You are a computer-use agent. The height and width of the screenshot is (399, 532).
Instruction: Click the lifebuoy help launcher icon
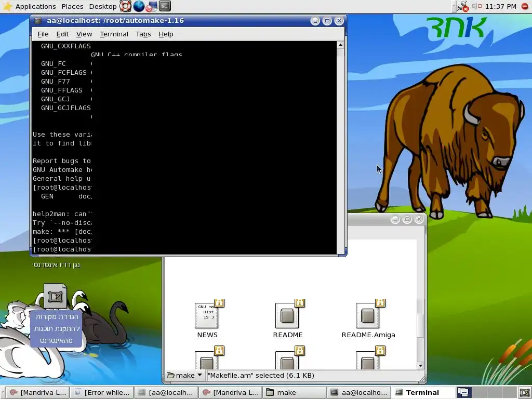point(125,6)
